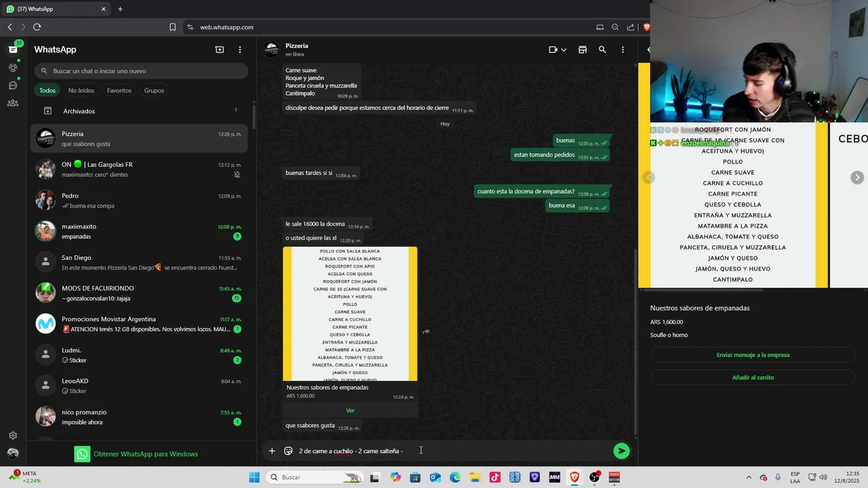Attach a file with the plus icon

(272, 451)
